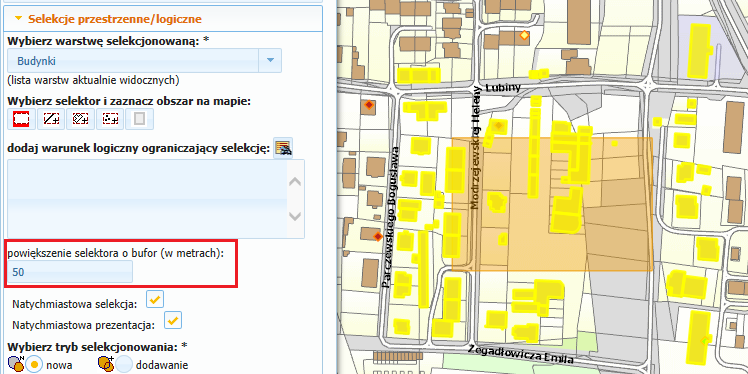The width and height of the screenshot is (748, 374).
Task: Open the logical condition builder icon
Action: point(283,148)
